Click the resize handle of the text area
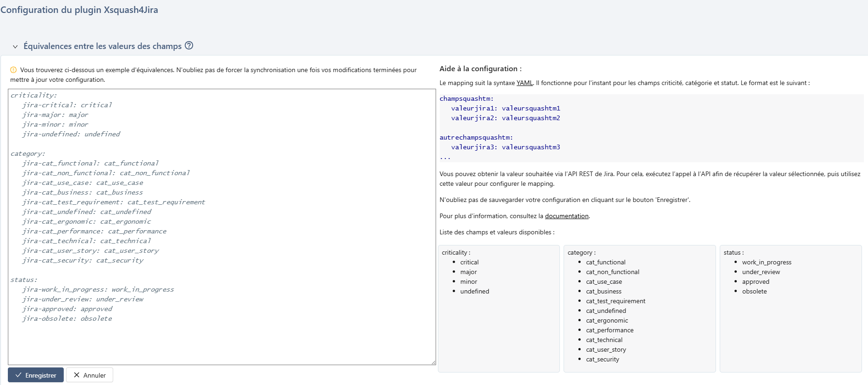 433,362
